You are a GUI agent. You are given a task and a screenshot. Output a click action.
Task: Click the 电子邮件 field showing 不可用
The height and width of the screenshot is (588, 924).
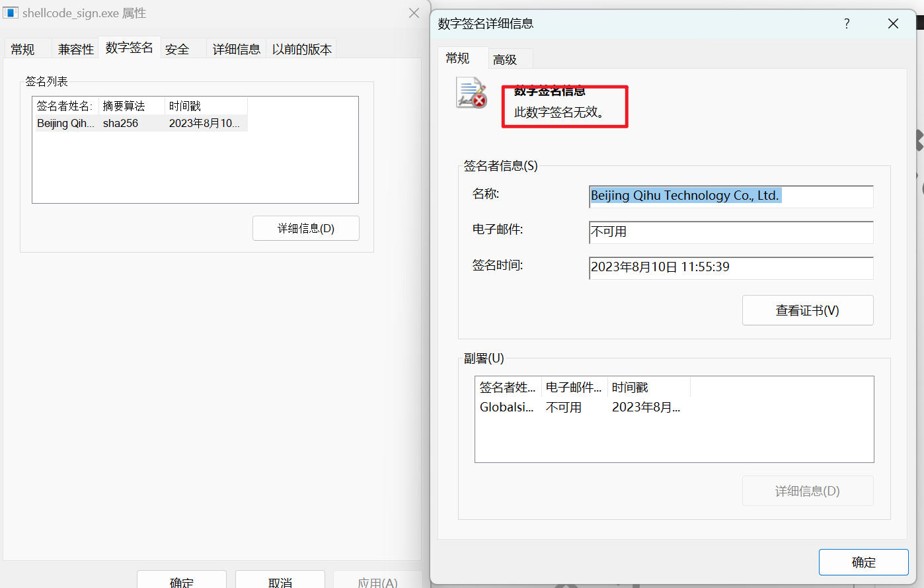(731, 232)
